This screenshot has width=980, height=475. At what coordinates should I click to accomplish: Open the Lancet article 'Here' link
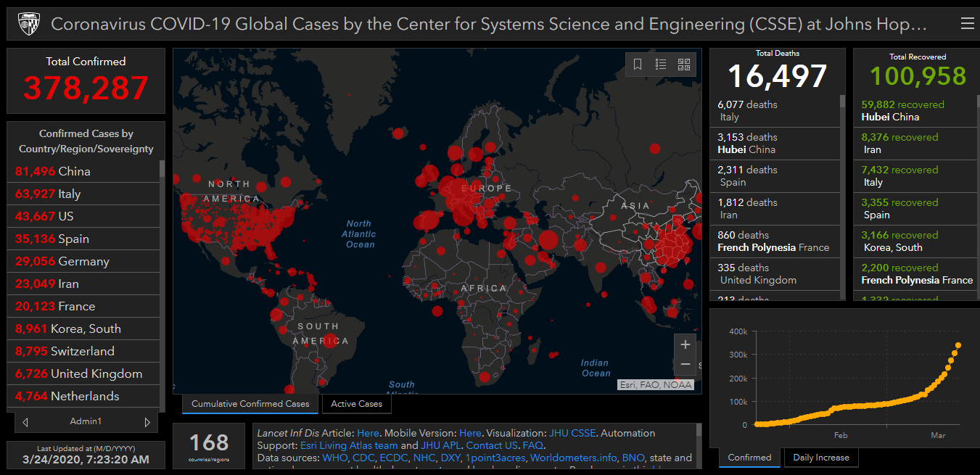coord(368,433)
